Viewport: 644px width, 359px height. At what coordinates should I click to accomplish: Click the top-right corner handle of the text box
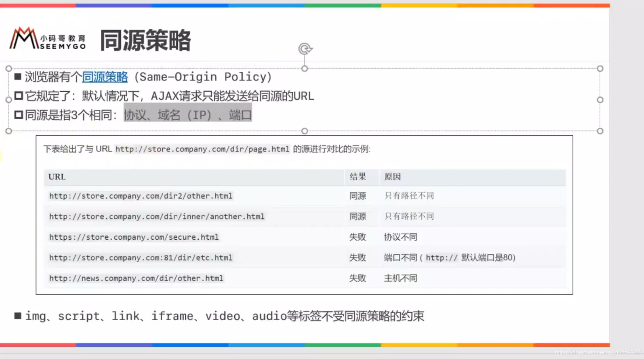pyautogui.click(x=600, y=69)
